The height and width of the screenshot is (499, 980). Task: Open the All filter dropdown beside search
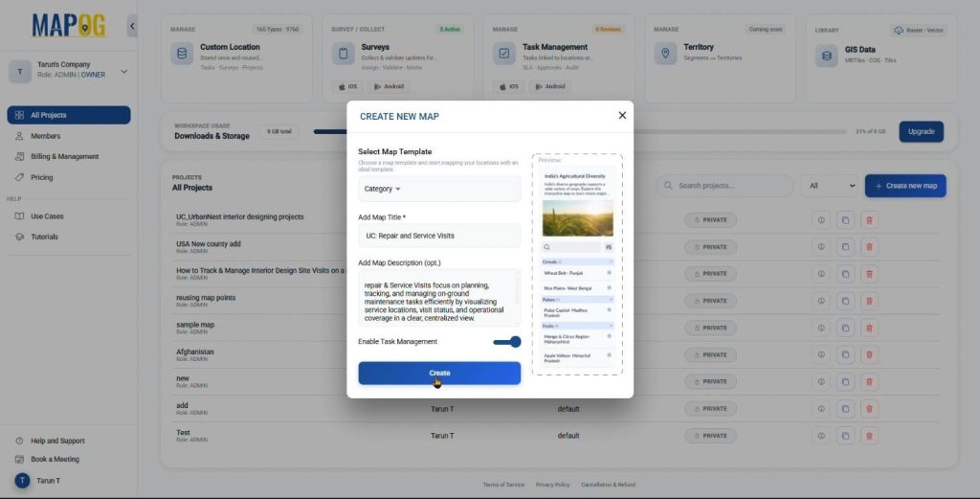click(829, 186)
